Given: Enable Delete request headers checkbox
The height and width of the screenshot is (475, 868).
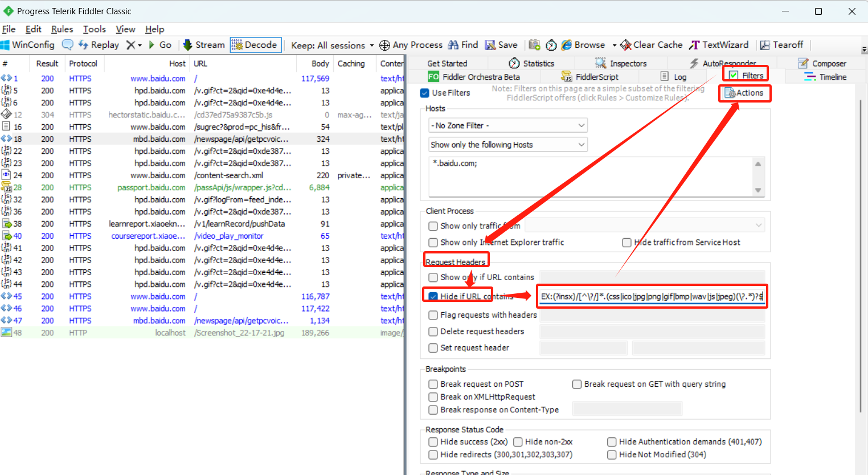Looking at the screenshot, I should point(433,331).
